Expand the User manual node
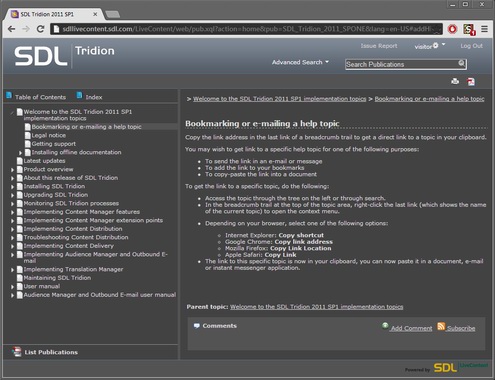Image resolution: width=495 pixels, height=380 pixels. [12, 287]
